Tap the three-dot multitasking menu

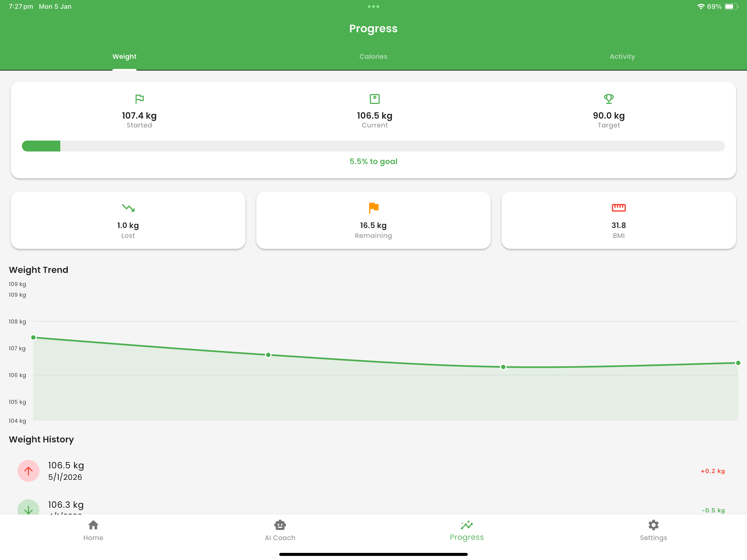coord(373,6)
